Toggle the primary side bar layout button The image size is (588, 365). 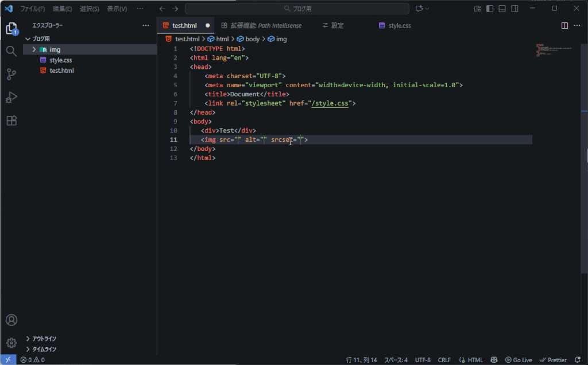tap(490, 9)
